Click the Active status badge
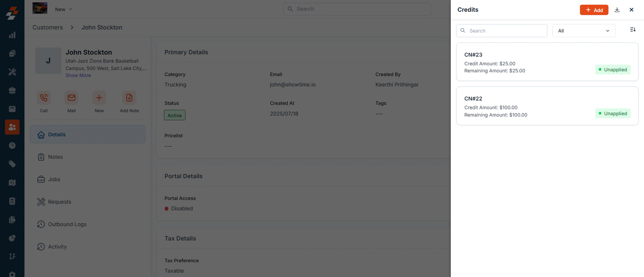The width and height of the screenshot is (644, 277). click(175, 115)
